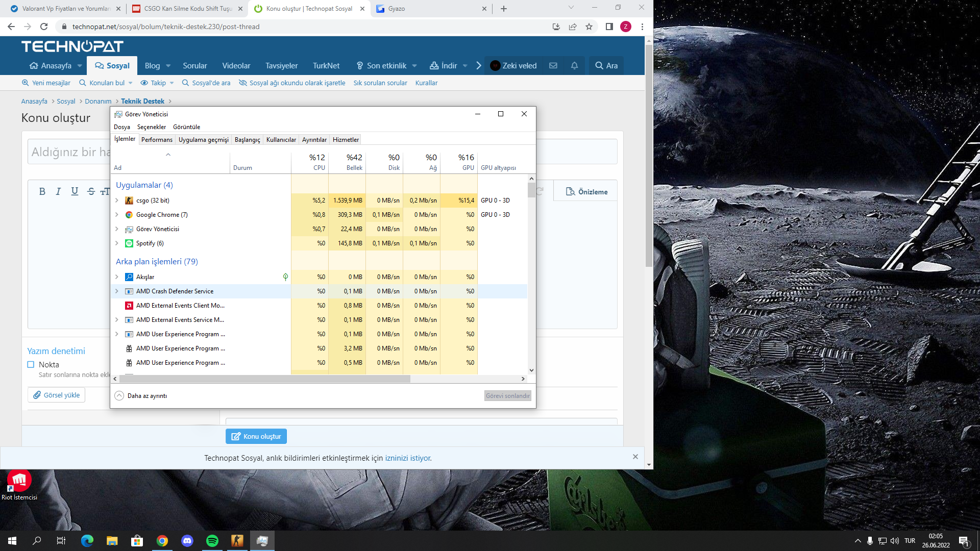Expand the Google Chrome (7) process group
The image size is (980, 551).
[x=117, y=215]
